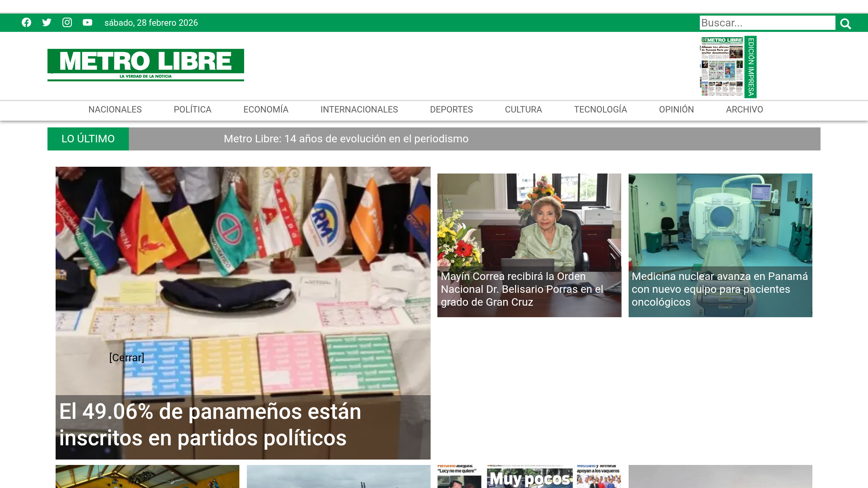This screenshot has width=868, height=488.
Task: Open the TECNOLOGÍA news section
Action: (600, 109)
